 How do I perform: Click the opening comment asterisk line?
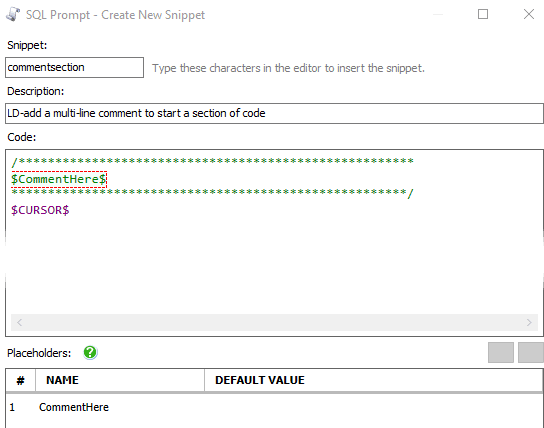pyautogui.click(x=212, y=161)
